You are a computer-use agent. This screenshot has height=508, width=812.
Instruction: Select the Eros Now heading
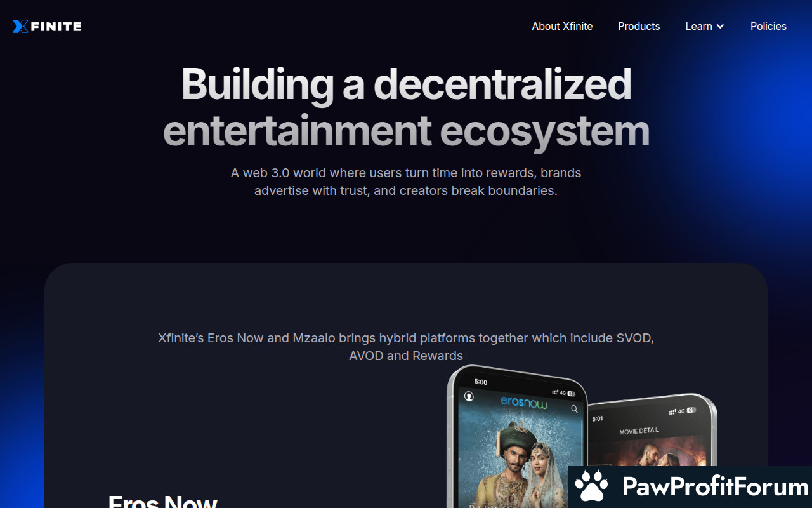point(163,501)
